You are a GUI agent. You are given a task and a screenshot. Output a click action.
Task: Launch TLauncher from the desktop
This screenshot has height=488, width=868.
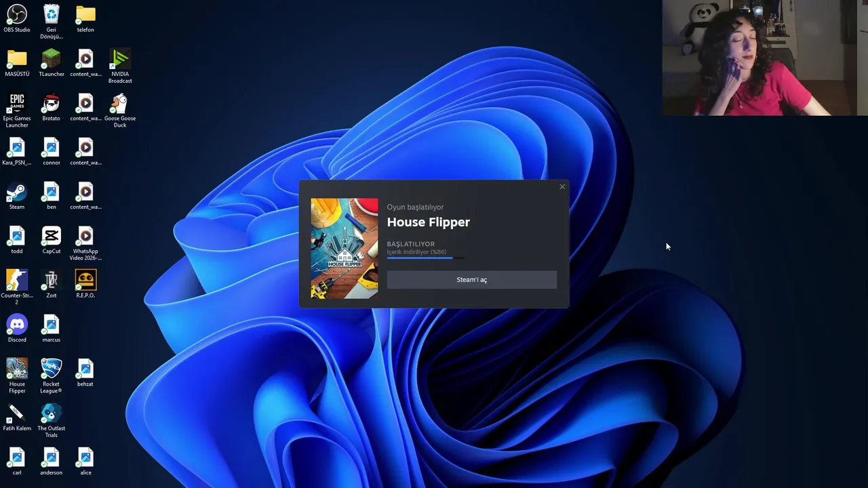pos(51,63)
